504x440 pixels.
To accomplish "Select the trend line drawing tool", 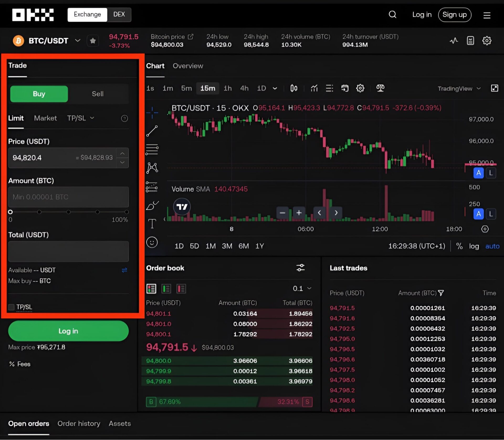I will [152, 131].
